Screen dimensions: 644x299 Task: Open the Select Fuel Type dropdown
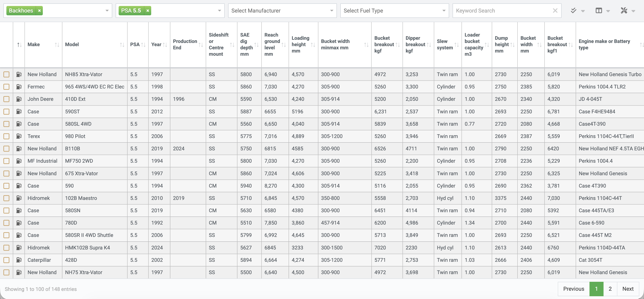(x=394, y=11)
